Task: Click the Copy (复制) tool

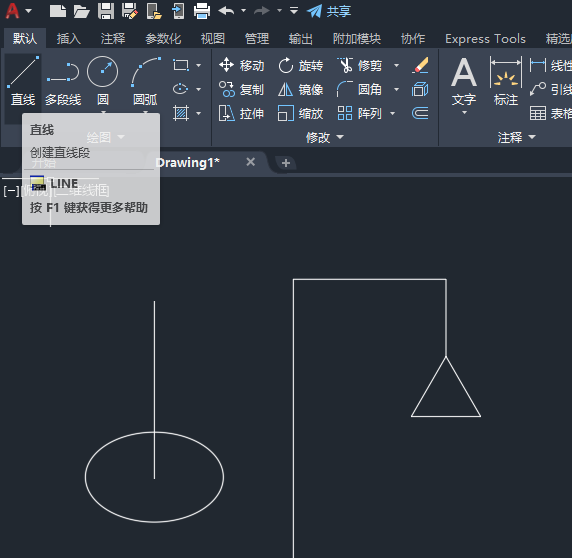Action: (x=241, y=89)
